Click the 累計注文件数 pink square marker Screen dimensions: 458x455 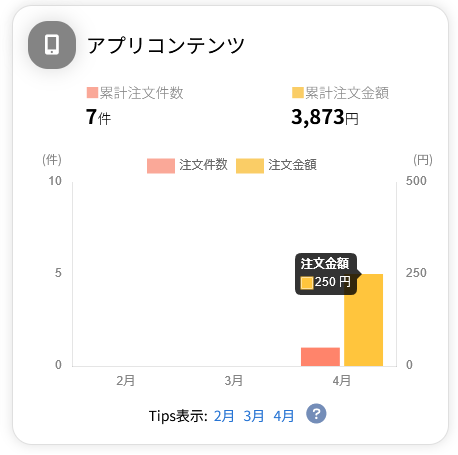pyautogui.click(x=92, y=93)
